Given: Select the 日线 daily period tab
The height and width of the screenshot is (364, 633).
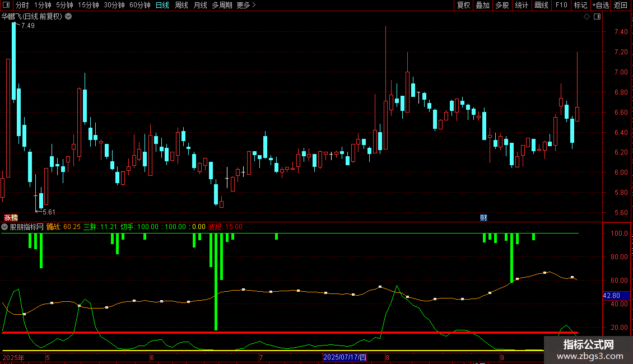Looking at the screenshot, I should 162,5.
